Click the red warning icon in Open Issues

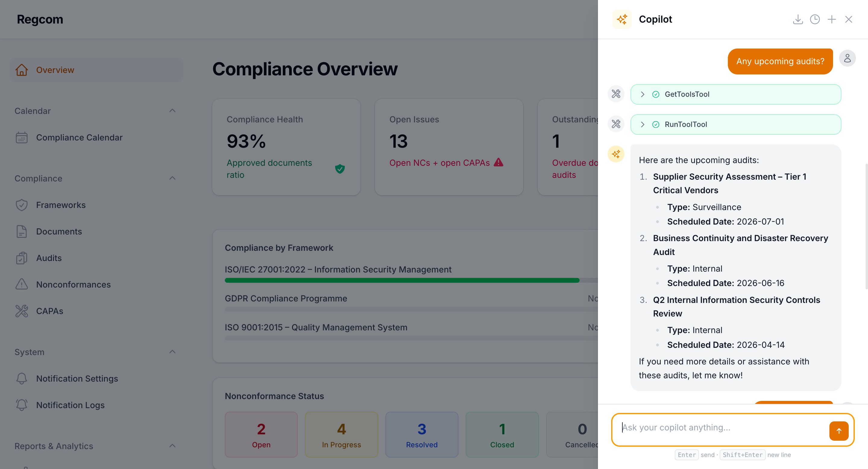pos(498,162)
